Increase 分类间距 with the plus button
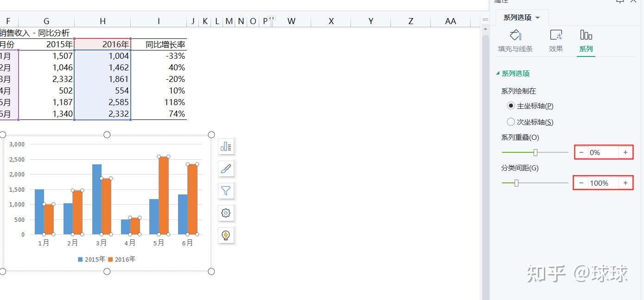Image resolution: width=644 pixels, height=300 pixels. click(625, 183)
